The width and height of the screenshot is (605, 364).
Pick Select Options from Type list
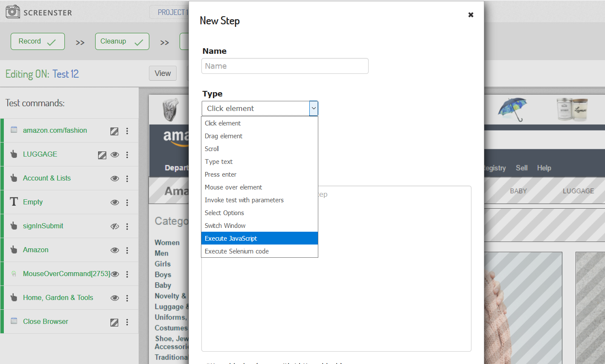[x=259, y=213]
